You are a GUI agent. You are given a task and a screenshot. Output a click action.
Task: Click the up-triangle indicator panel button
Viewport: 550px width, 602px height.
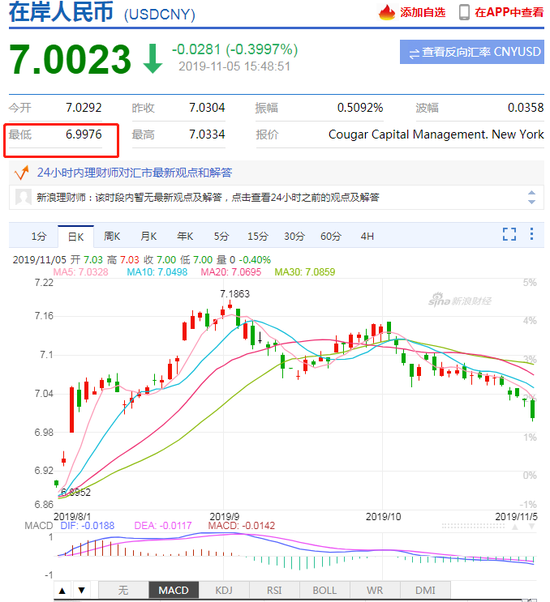tap(62, 590)
